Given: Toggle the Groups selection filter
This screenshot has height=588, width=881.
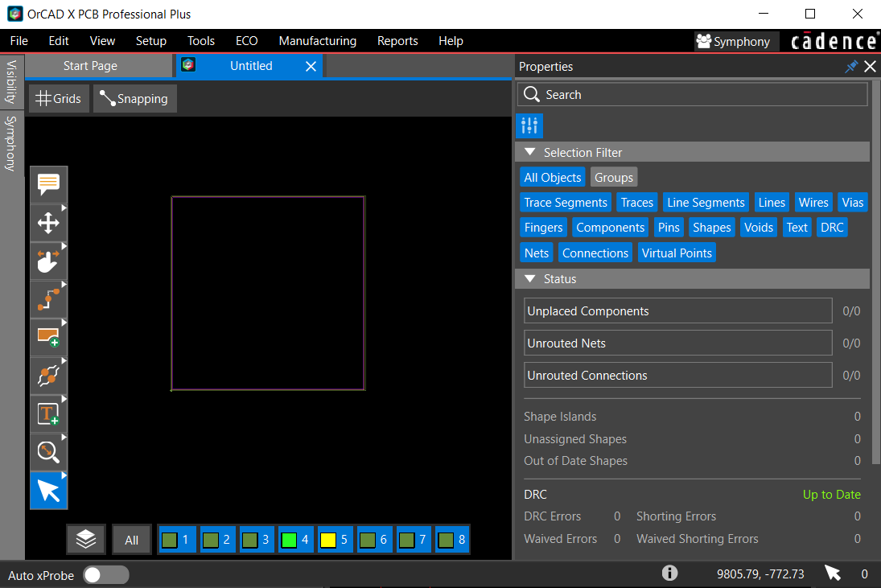Looking at the screenshot, I should 614,178.
